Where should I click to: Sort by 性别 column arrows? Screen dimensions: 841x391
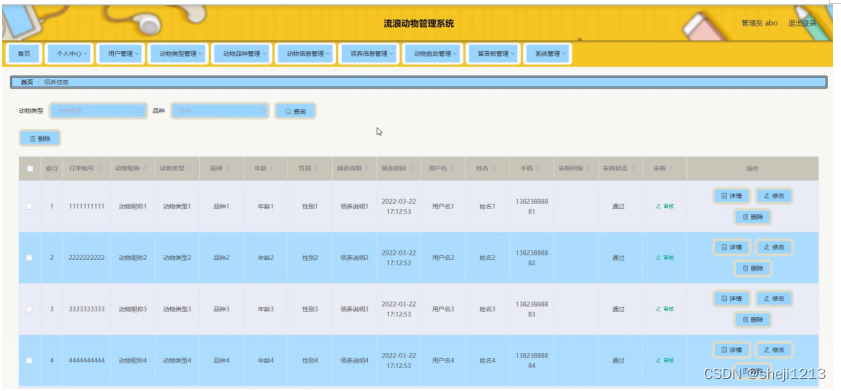coord(316,168)
